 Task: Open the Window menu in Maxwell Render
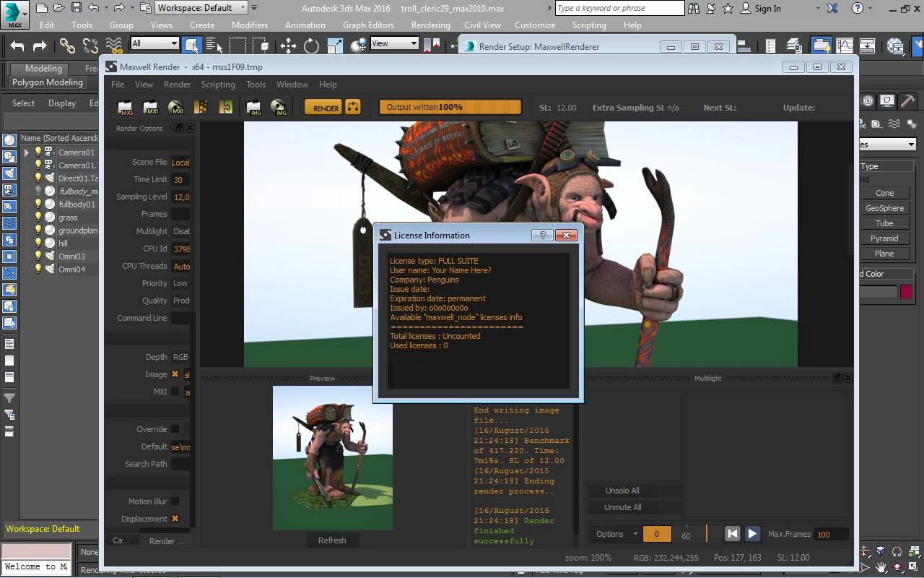click(x=292, y=85)
